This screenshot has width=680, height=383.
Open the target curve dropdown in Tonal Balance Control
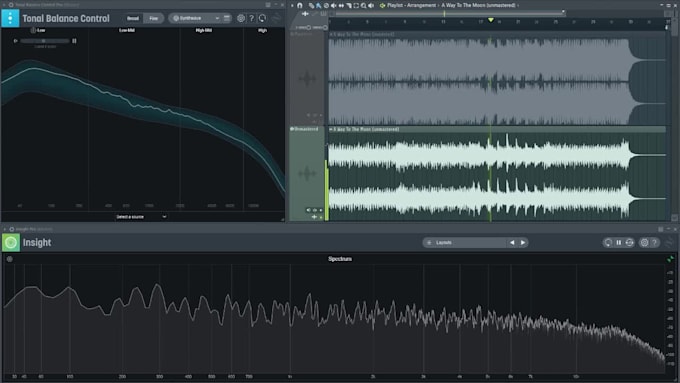(195, 18)
